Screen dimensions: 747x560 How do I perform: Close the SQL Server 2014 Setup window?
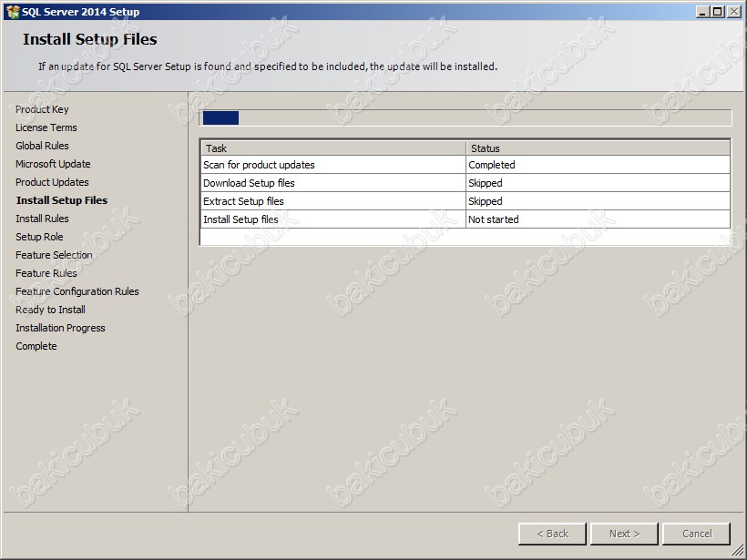pos(733,12)
